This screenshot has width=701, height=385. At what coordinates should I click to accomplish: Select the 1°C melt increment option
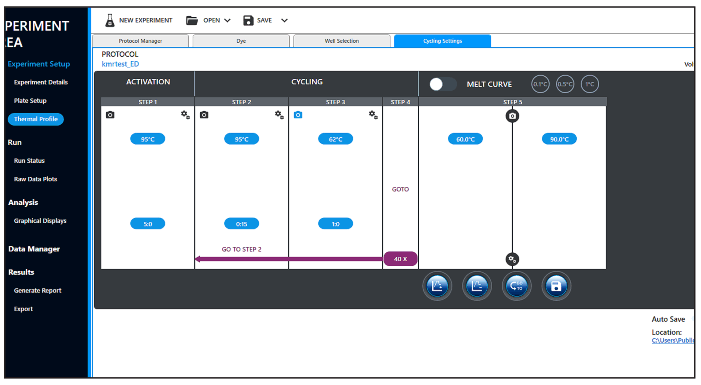[x=590, y=84]
